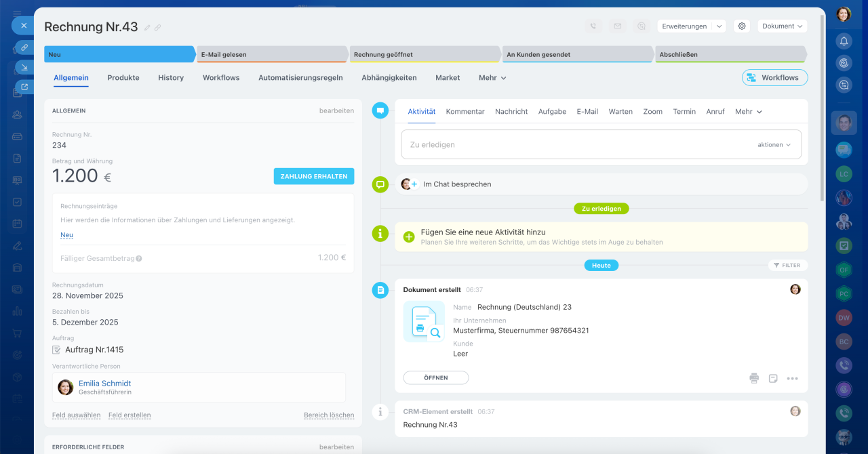Open the Dokument dropdown menu
Viewport: 868px width, 454px height.
782,26
